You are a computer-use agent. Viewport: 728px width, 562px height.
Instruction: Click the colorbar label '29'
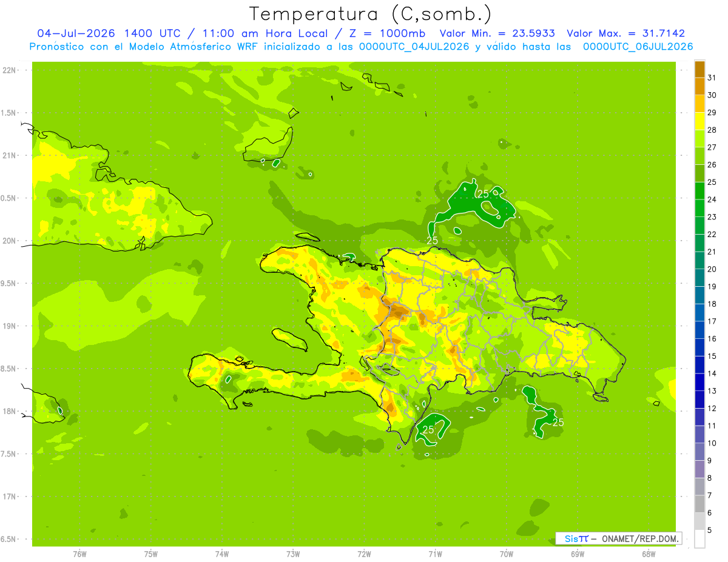click(712, 112)
